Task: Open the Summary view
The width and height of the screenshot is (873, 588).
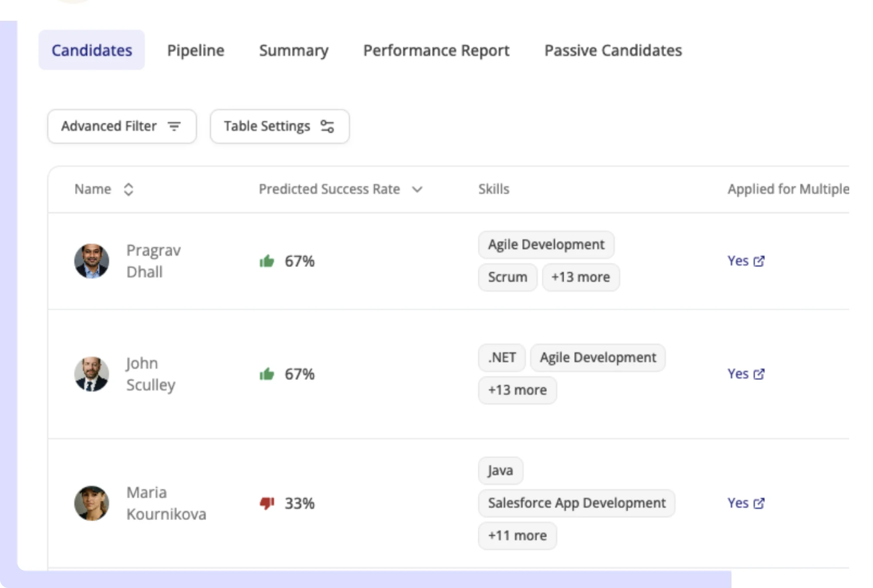Action: [293, 50]
